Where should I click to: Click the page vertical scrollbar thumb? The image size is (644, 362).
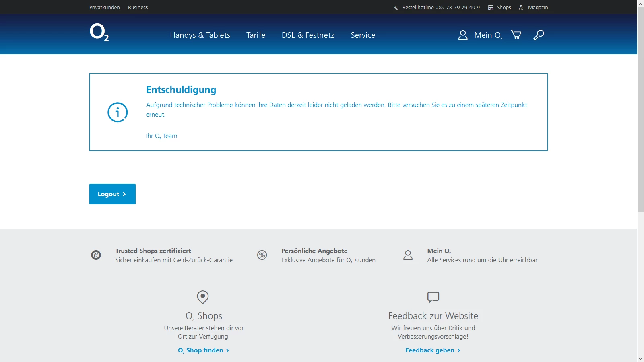[x=641, y=110]
